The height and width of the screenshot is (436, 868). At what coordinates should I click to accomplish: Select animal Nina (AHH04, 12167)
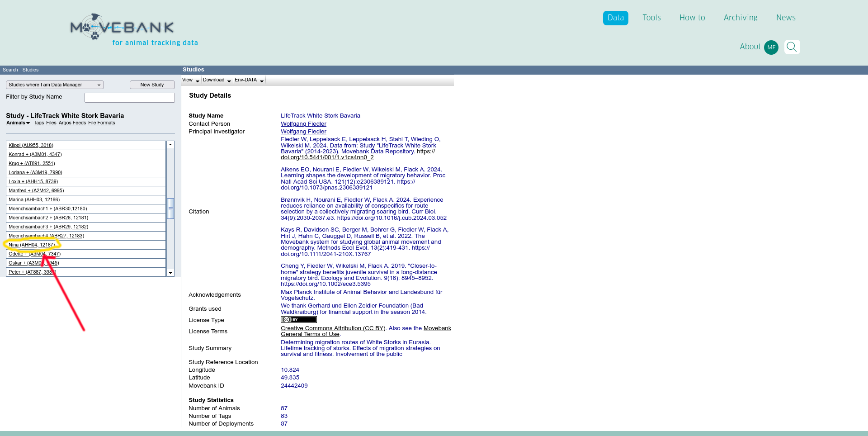(32, 245)
